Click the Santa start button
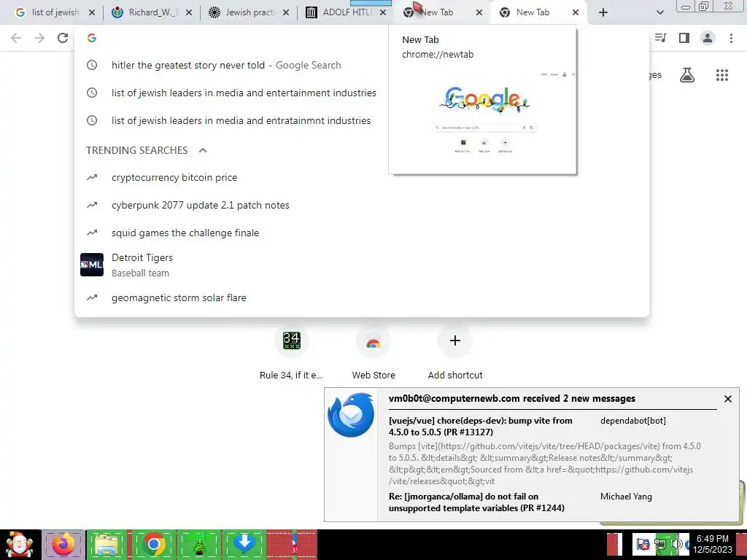The width and height of the screenshot is (747, 560). click(20, 545)
